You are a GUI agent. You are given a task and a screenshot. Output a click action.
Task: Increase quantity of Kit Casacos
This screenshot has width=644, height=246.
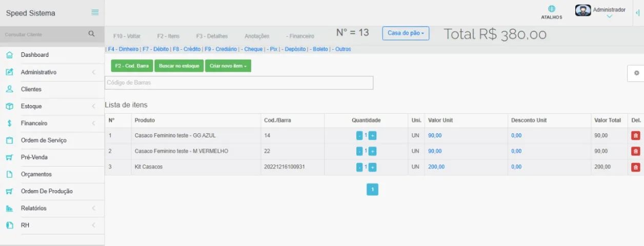click(x=372, y=167)
